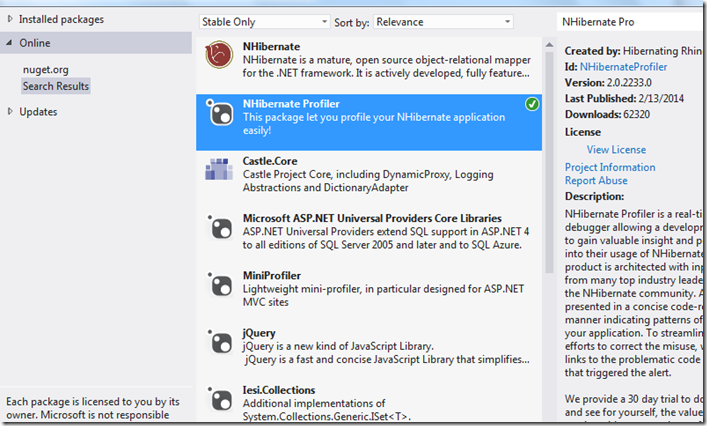Select the Installed packages category
The width and height of the screenshot is (707, 426).
(61, 19)
